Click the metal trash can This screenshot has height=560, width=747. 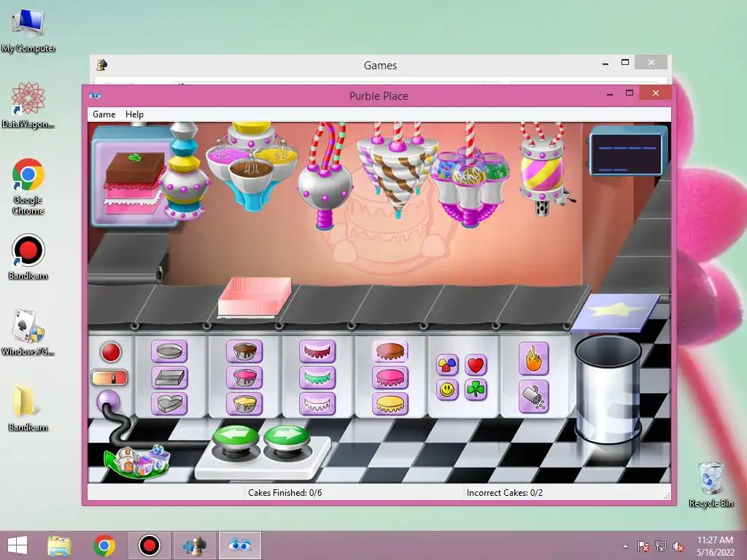(x=608, y=389)
